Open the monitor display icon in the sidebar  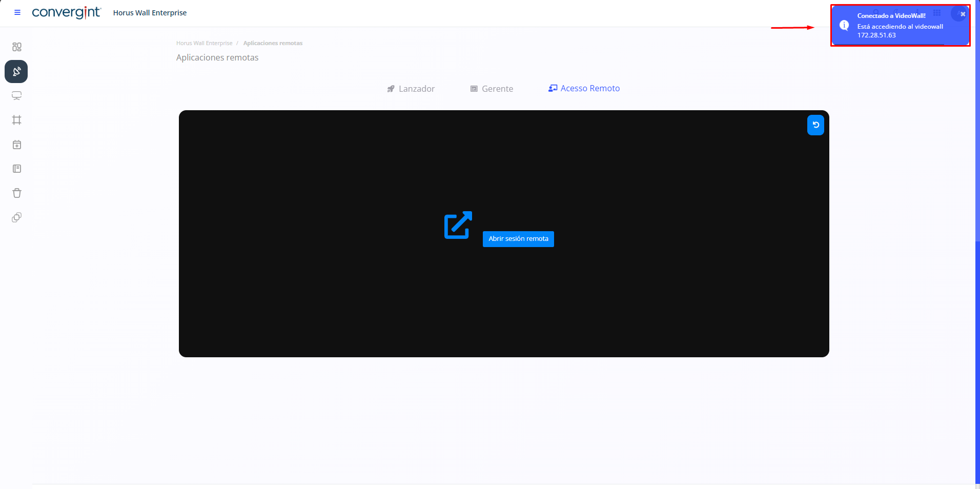tap(17, 96)
